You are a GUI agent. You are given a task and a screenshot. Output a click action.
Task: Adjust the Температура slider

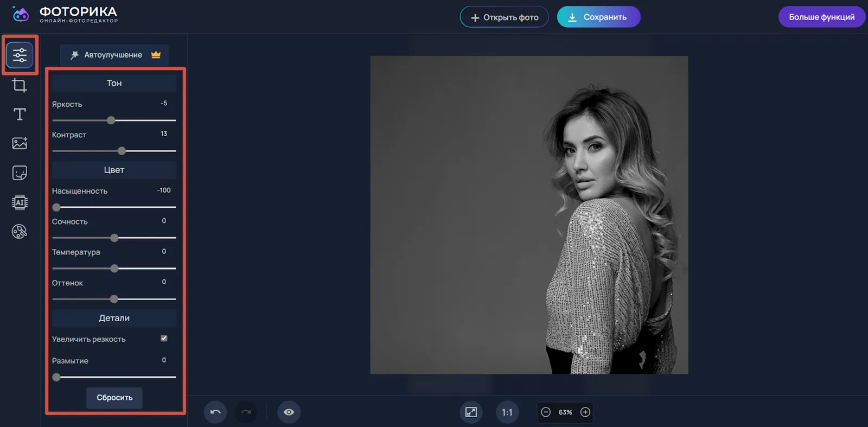(114, 268)
